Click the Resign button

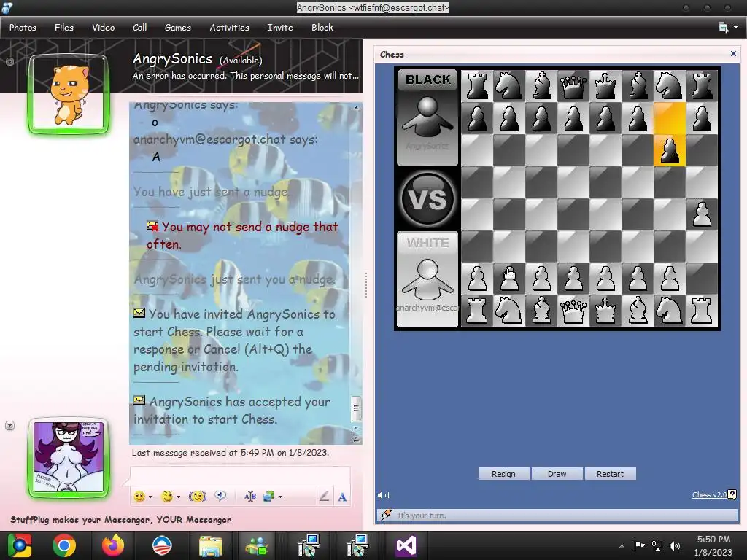[503, 474]
